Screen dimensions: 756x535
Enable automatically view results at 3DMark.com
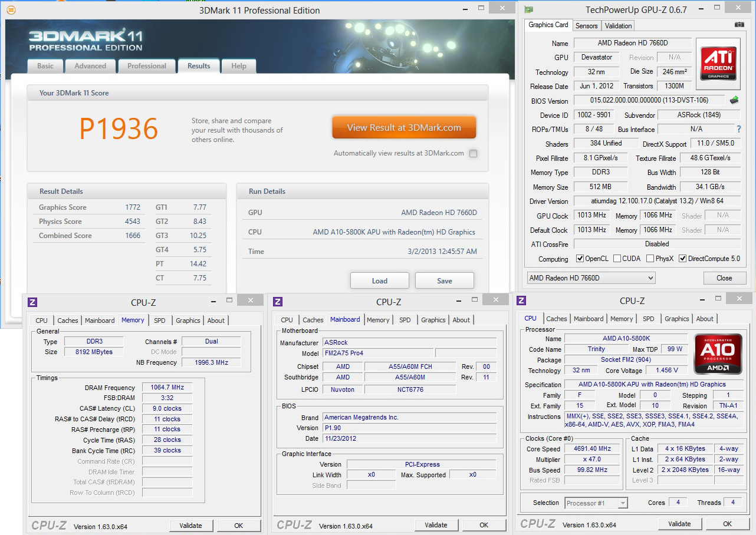click(473, 154)
